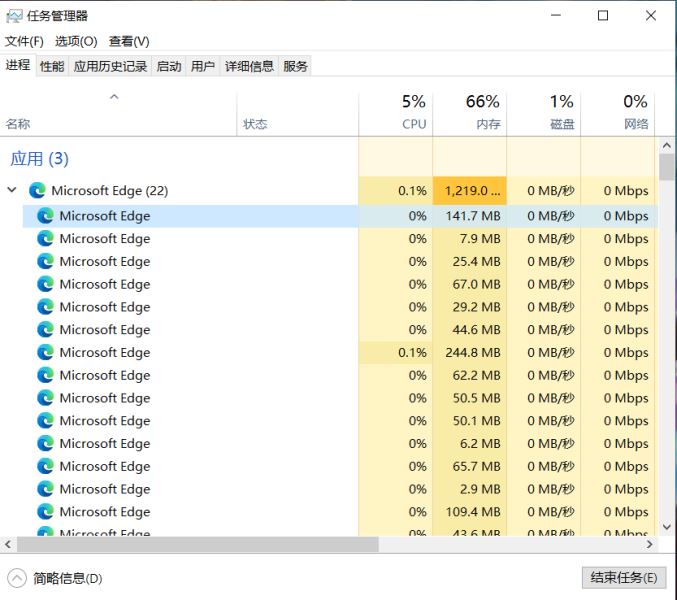This screenshot has width=677, height=600.
Task: Click the Edge icon in the 65.7 MB row
Action: point(45,466)
